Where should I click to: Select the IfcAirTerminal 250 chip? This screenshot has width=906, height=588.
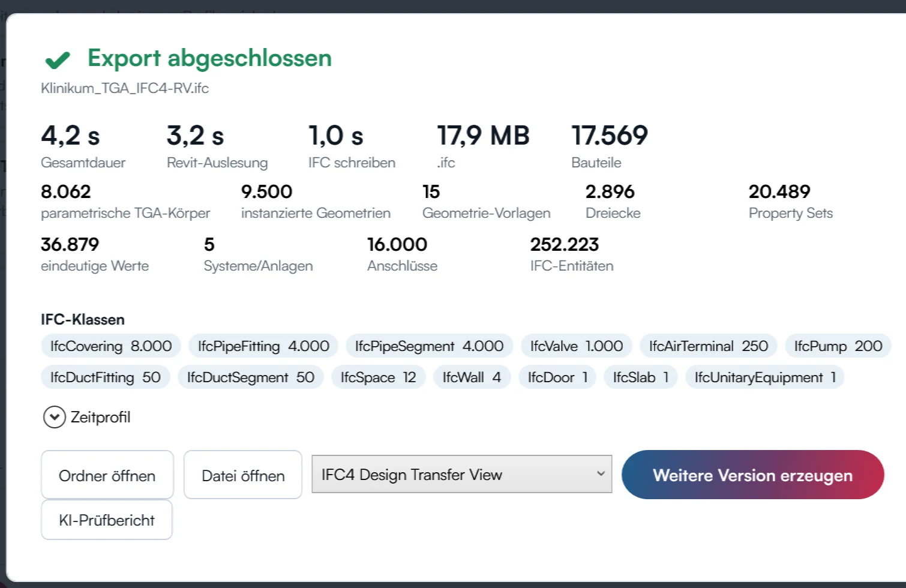pyautogui.click(x=709, y=346)
